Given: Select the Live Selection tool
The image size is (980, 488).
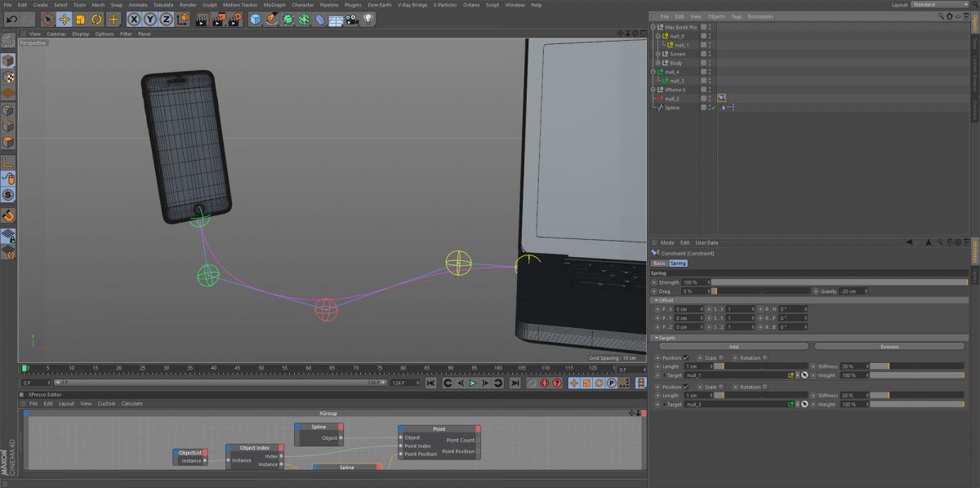Looking at the screenshot, I should (x=48, y=19).
